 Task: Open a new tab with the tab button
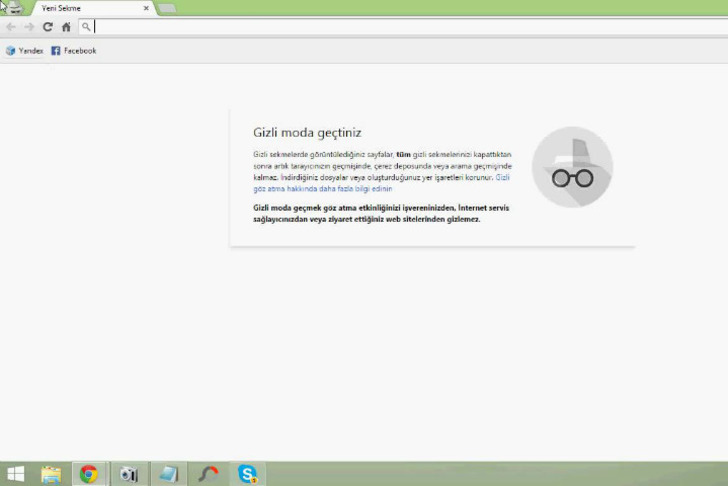click(167, 8)
